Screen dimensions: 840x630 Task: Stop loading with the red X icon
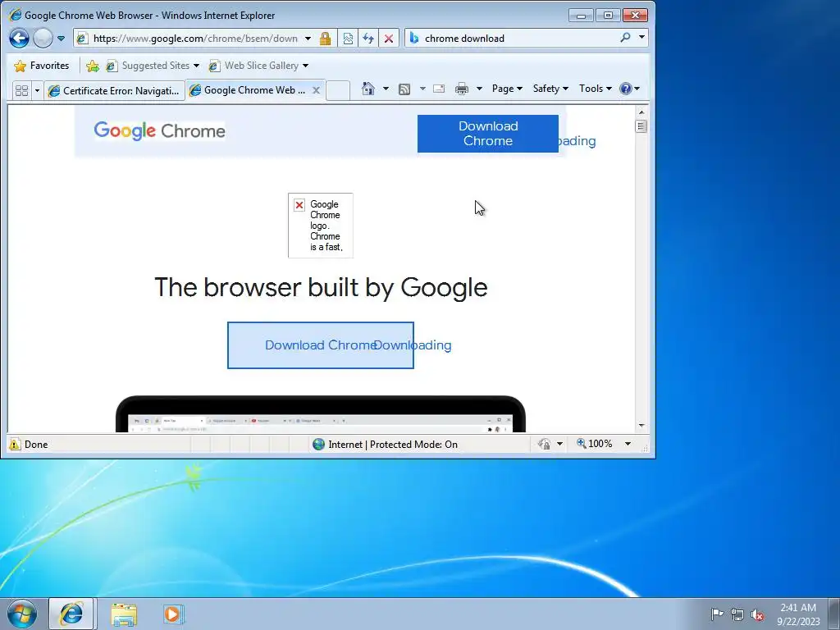pos(389,39)
